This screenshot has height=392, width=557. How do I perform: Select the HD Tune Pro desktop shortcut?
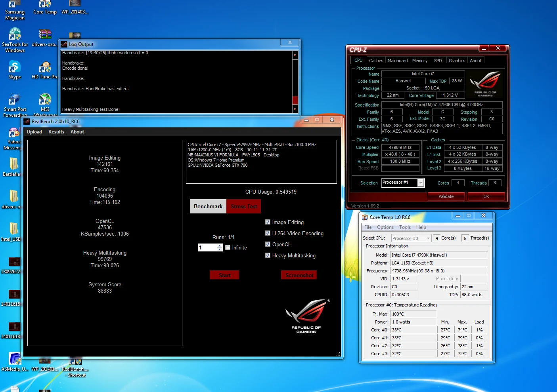(45, 70)
